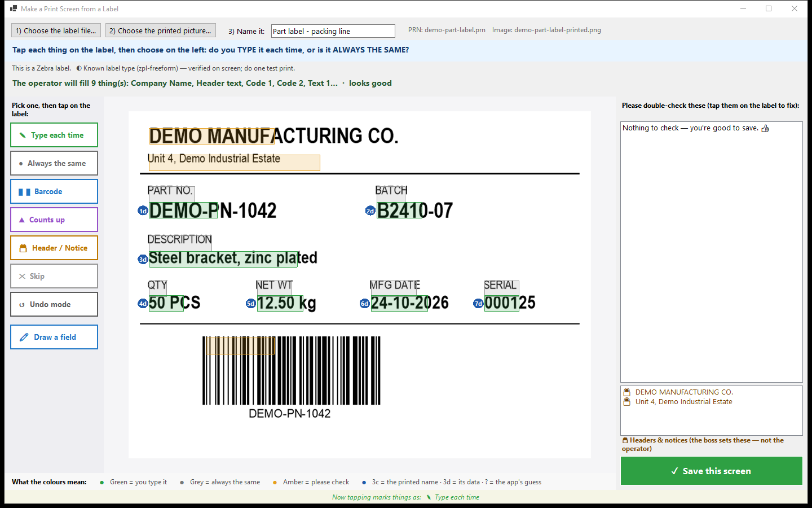Click the 2d marker beside batch B2410-07

[370, 211]
